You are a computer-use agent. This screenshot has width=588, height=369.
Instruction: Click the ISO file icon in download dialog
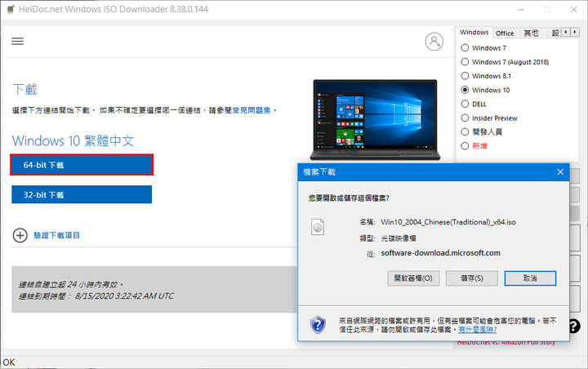pyautogui.click(x=318, y=227)
